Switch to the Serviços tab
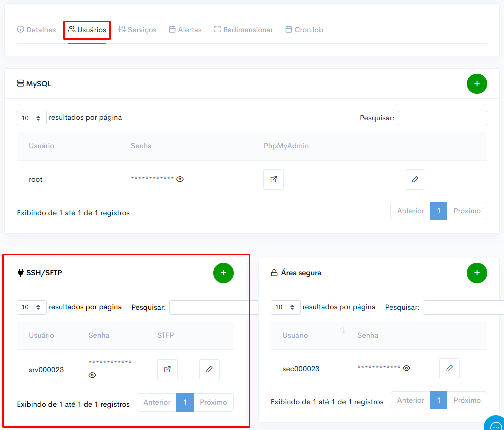Screen dimensions: 504x430 point(137,30)
